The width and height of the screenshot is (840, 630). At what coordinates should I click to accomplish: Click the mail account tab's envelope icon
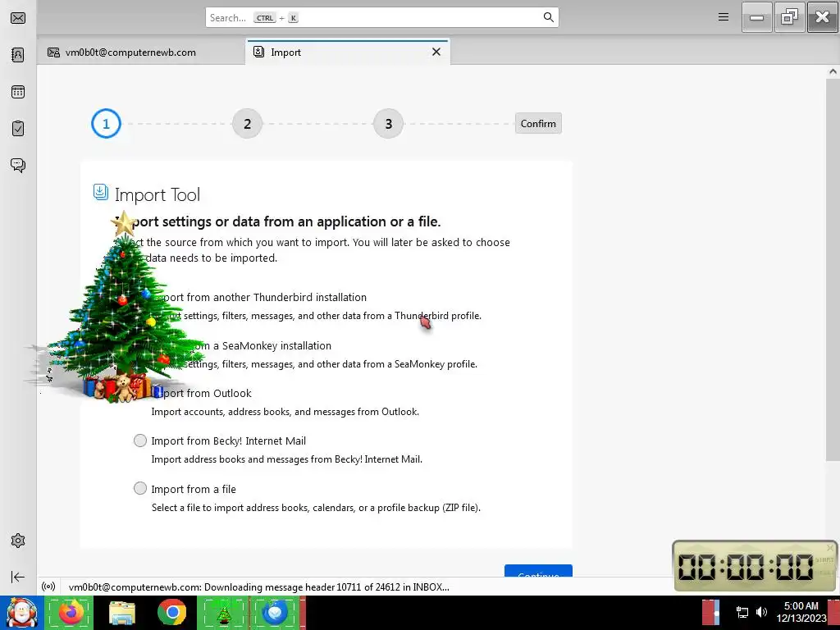pos(53,52)
